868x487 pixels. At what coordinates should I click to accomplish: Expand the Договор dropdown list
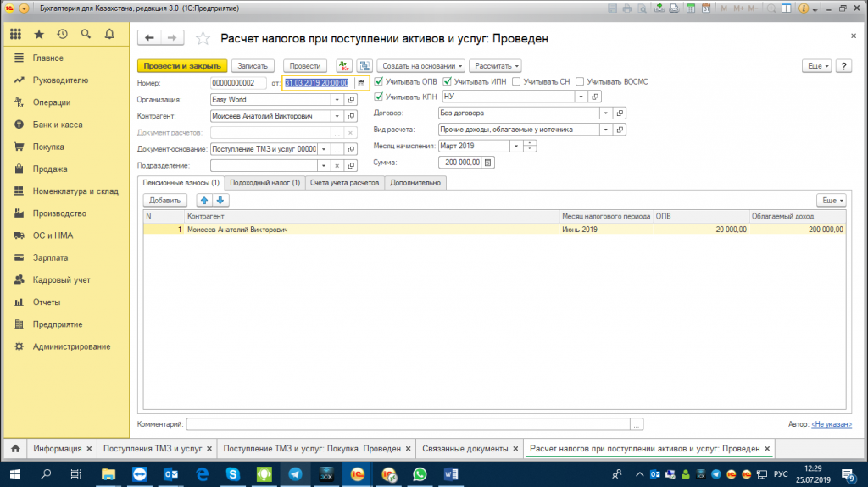(605, 113)
